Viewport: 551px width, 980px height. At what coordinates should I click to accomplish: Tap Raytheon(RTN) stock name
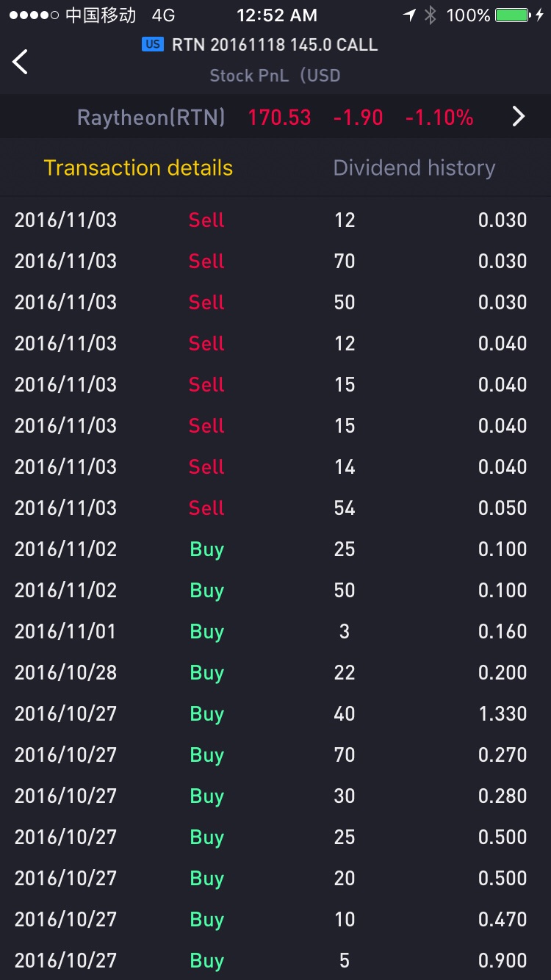151,117
